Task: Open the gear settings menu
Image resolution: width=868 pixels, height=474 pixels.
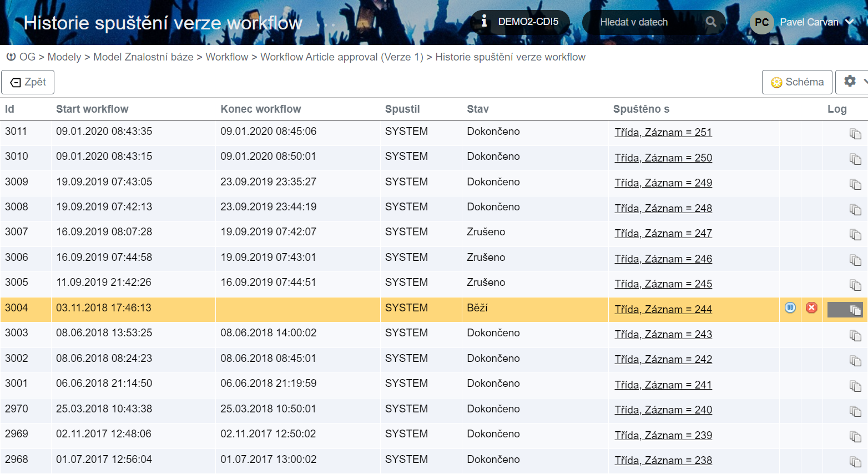Action: tap(851, 82)
